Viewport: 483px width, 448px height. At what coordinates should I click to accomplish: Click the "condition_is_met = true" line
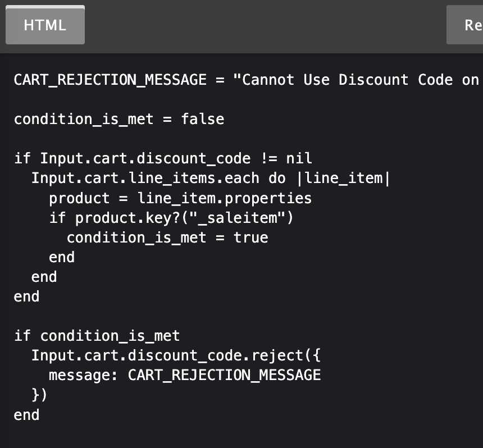point(167,237)
